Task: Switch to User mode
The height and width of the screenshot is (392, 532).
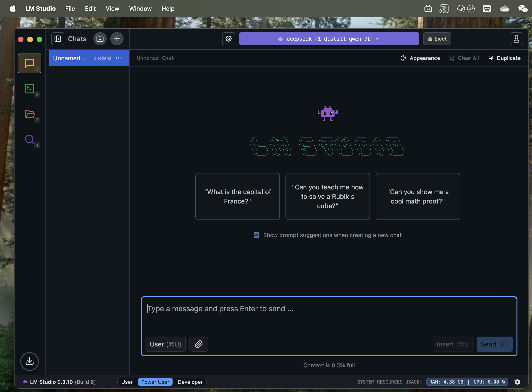Action: (x=127, y=382)
